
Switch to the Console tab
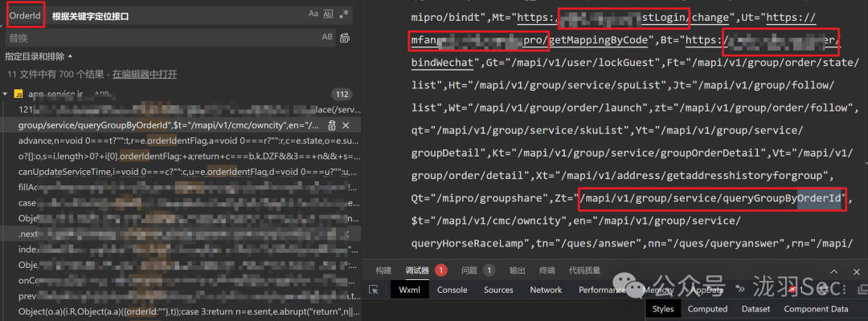(x=452, y=290)
